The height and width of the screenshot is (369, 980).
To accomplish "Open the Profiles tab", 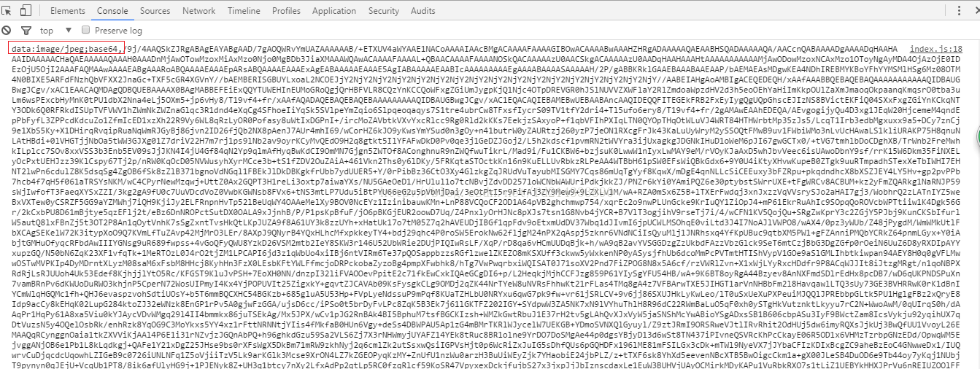I will click(x=286, y=11).
